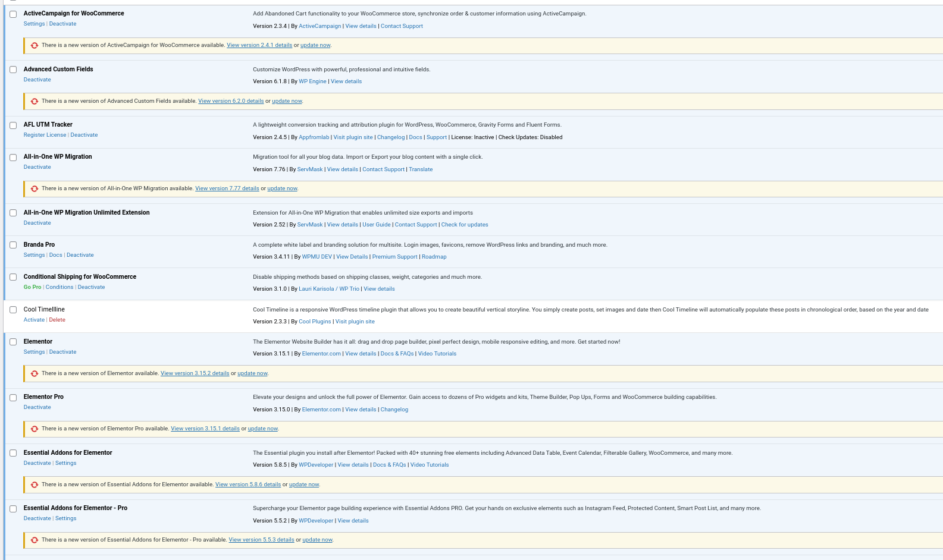Viewport: 943px width, 560px height.
Task: Open Conditions for Conditional Shipping plugin
Action: coord(59,287)
